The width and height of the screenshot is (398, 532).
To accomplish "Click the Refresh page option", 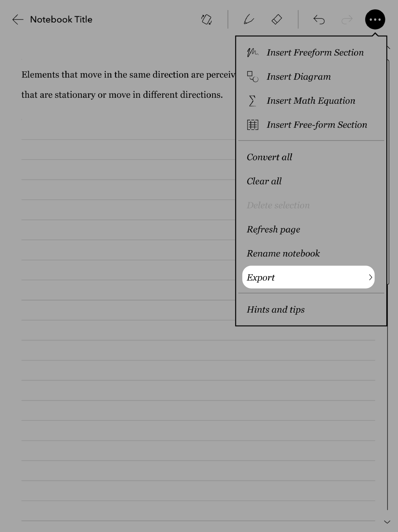I will (x=273, y=229).
